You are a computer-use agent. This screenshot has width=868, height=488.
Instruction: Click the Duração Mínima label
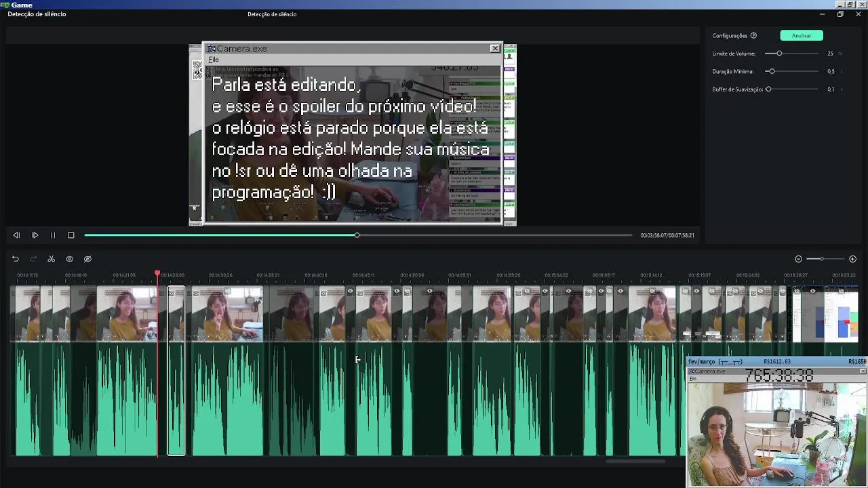coord(733,71)
